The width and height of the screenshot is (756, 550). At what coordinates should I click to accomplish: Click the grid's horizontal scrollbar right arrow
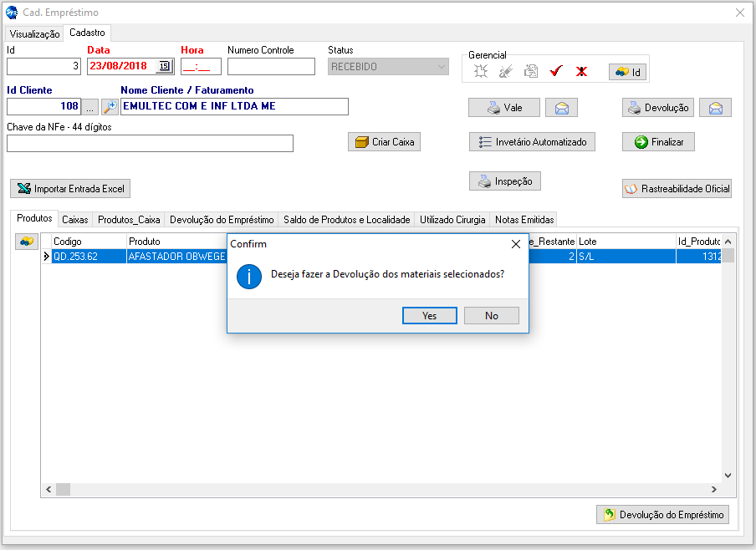pos(713,490)
